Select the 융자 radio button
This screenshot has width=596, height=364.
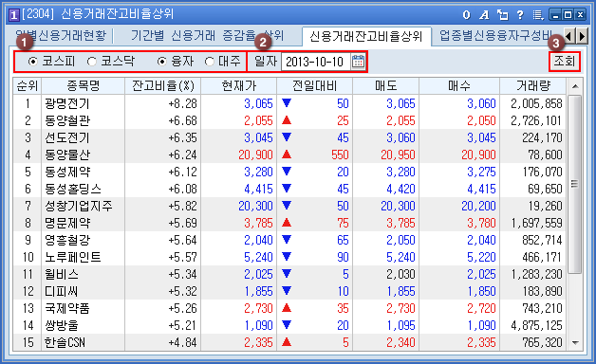pyautogui.click(x=162, y=62)
